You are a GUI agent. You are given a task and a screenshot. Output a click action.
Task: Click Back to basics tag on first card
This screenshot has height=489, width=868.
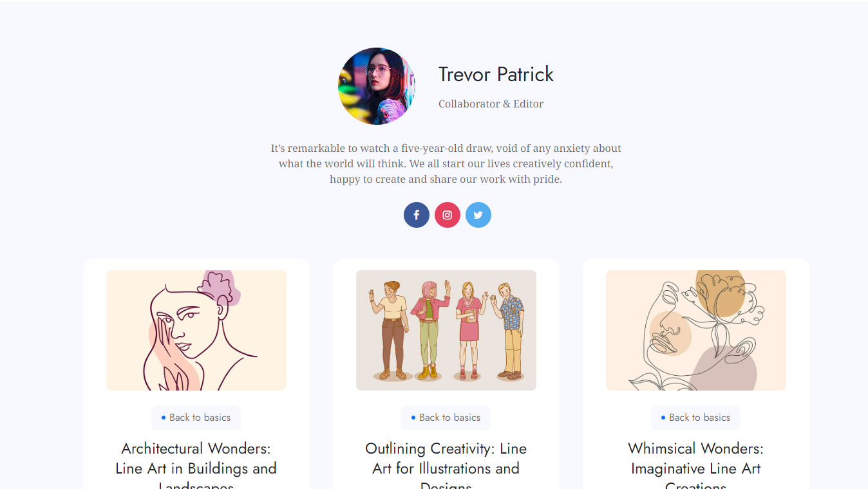click(196, 418)
